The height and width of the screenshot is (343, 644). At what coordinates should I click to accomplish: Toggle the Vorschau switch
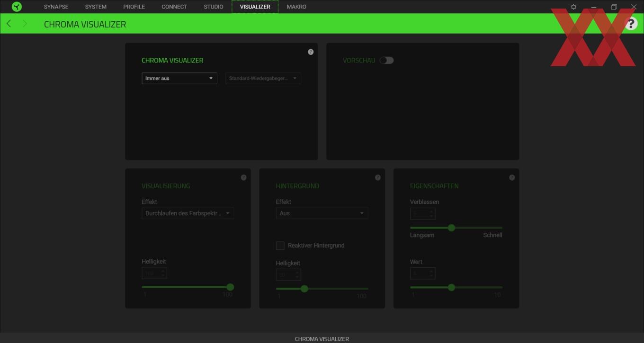tap(386, 60)
